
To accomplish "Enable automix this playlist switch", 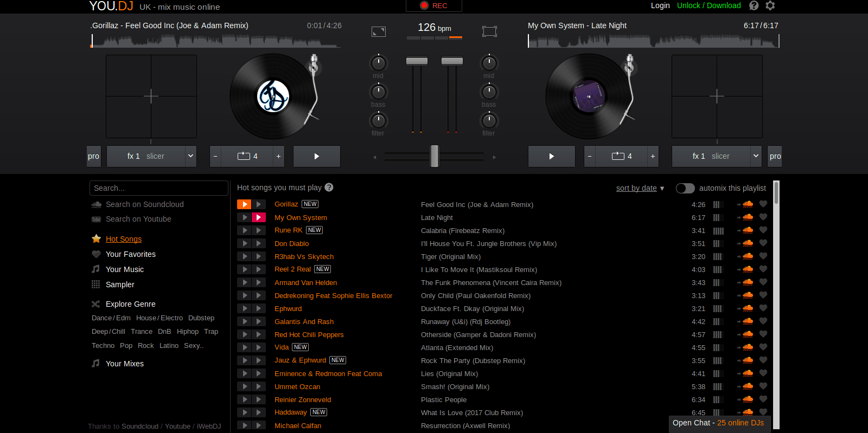I will pos(685,188).
